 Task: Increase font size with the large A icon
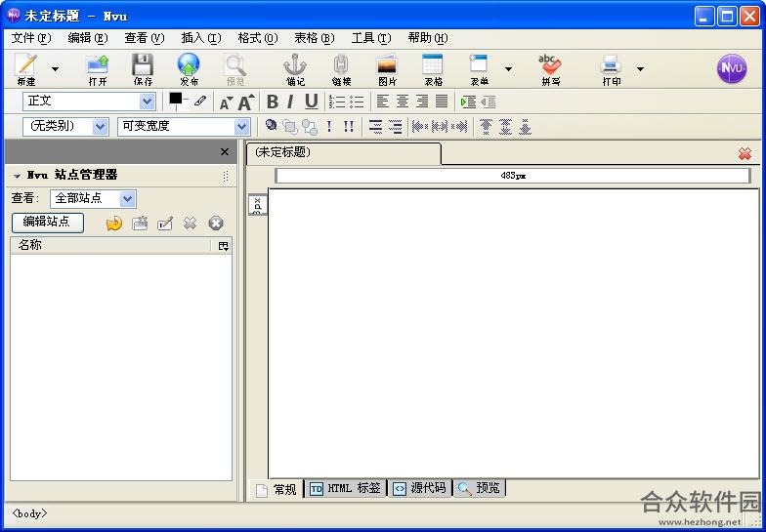[x=246, y=102]
